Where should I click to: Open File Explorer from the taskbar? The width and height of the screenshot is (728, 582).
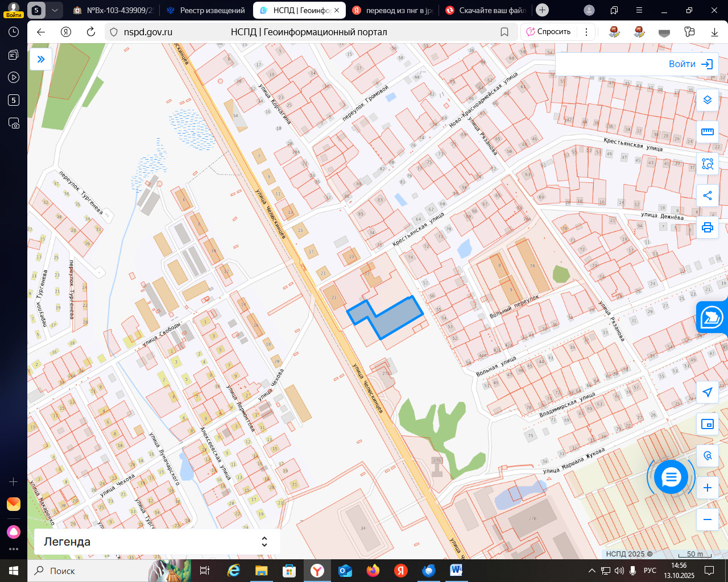click(262, 571)
